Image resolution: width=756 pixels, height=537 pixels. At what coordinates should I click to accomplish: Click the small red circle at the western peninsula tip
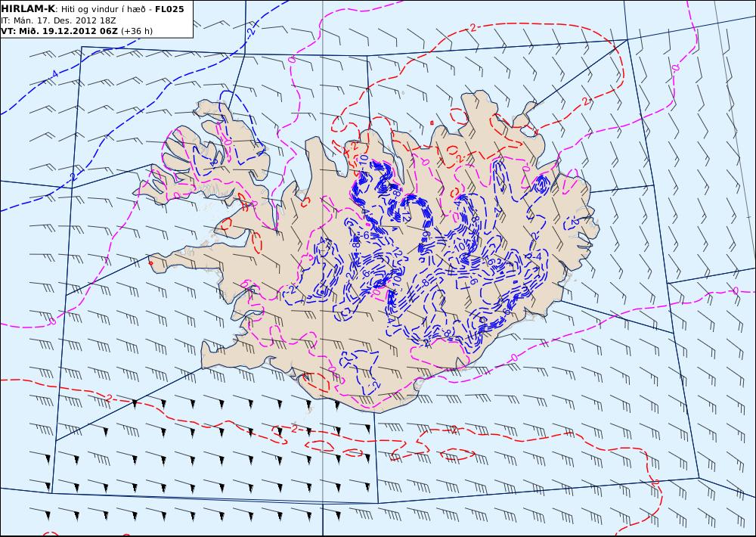coord(151,263)
